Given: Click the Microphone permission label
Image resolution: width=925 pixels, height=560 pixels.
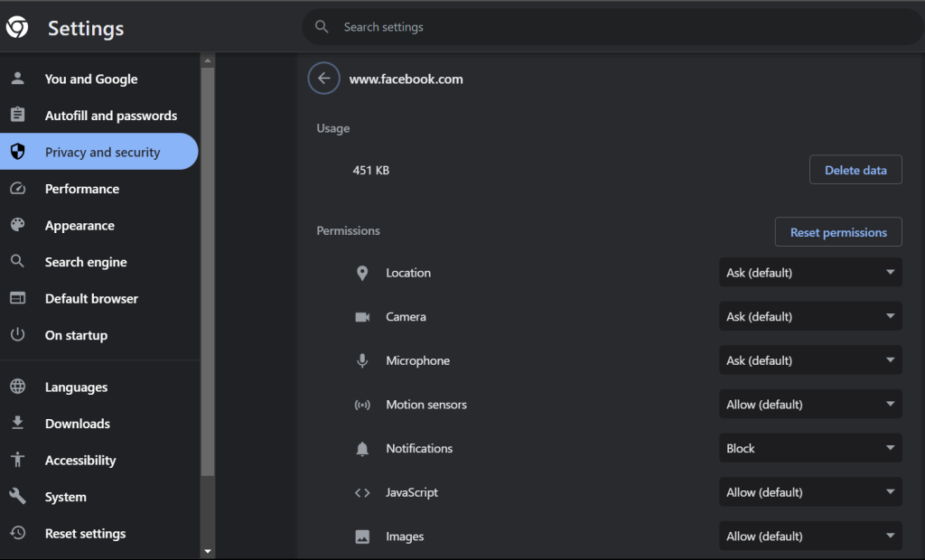Looking at the screenshot, I should click(417, 360).
